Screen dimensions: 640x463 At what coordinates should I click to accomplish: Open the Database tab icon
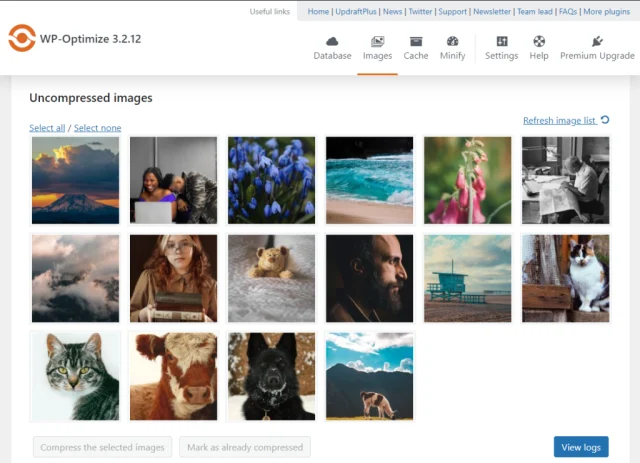click(x=332, y=41)
